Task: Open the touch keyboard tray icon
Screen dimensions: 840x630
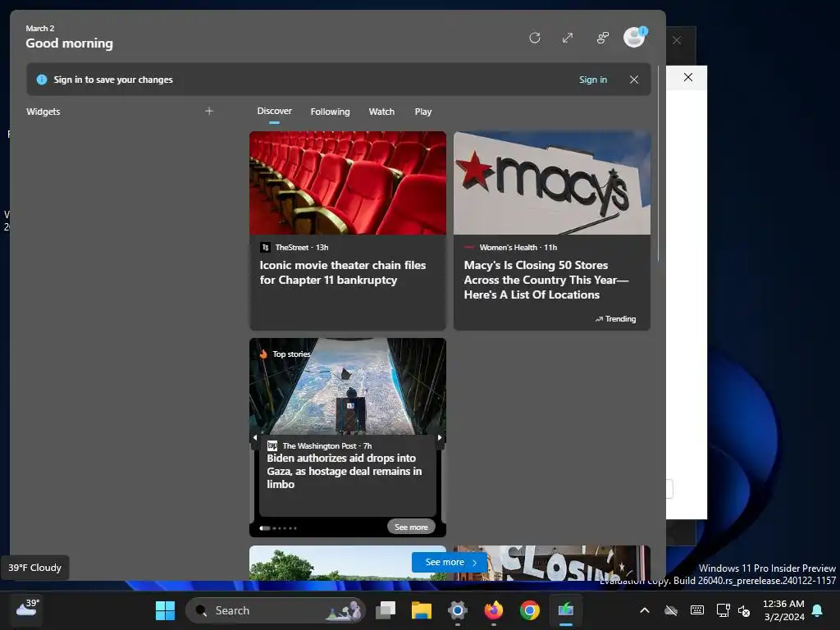Action: [x=697, y=610]
